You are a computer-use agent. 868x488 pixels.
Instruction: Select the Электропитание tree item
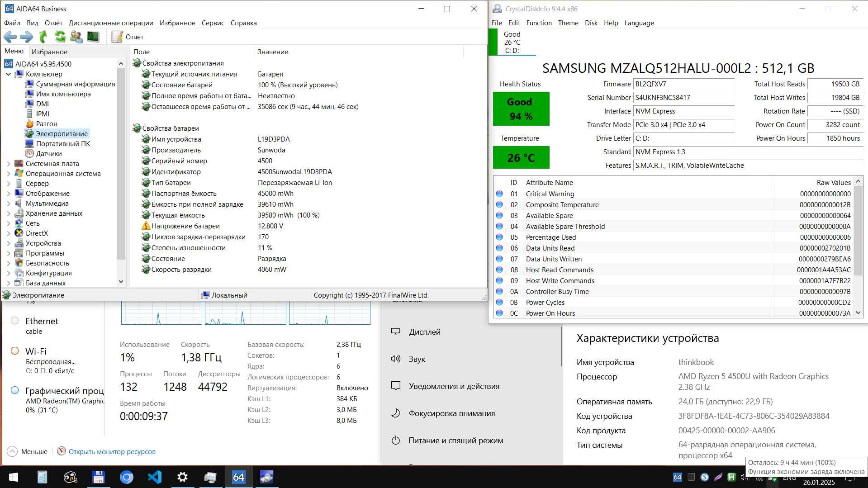click(57, 133)
